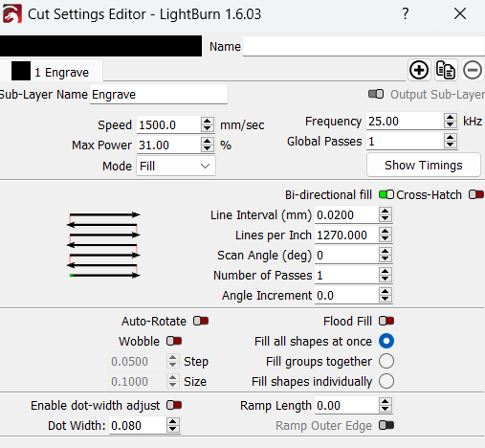This screenshot has height=448, width=485.
Task: Enable the Cross-Hatch switch
Action: [476, 194]
